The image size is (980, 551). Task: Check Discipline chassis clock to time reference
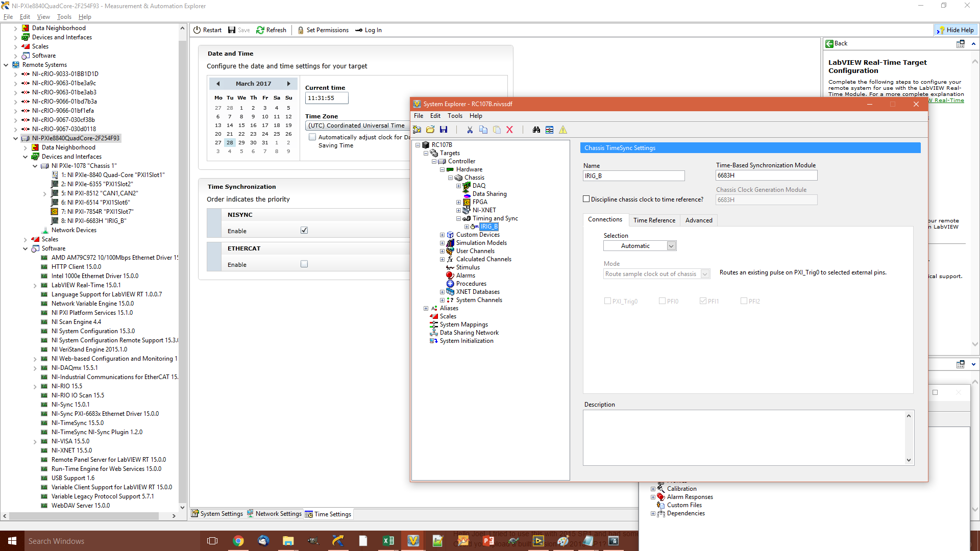(x=586, y=199)
